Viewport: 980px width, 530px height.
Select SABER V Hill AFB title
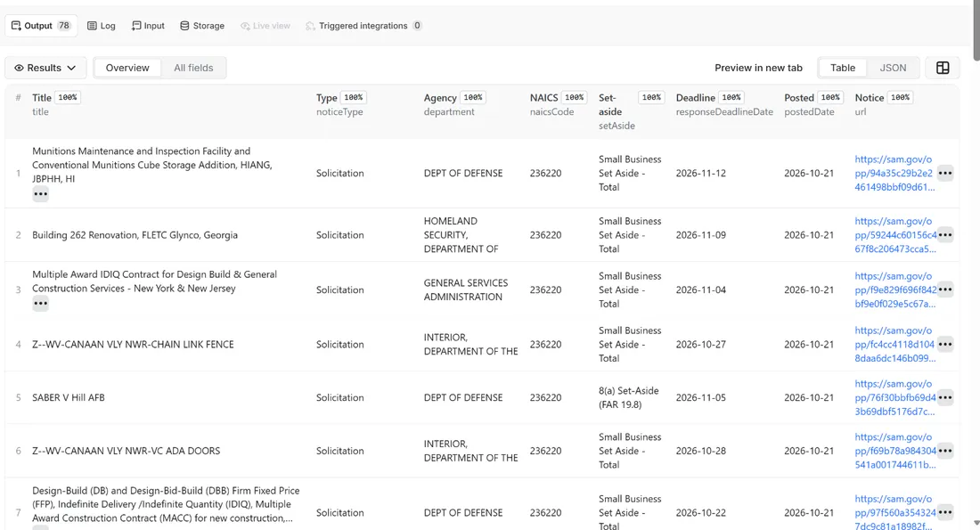[69, 397]
